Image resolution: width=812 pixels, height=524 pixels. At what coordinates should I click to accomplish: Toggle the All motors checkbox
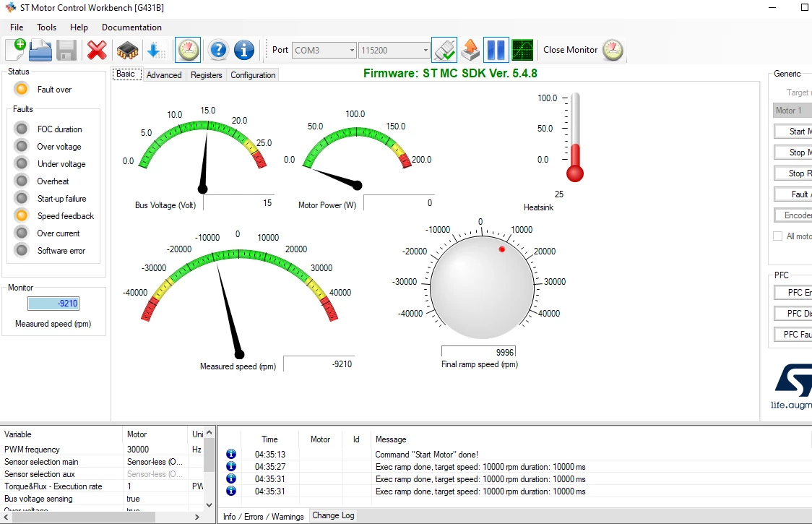[x=777, y=236]
